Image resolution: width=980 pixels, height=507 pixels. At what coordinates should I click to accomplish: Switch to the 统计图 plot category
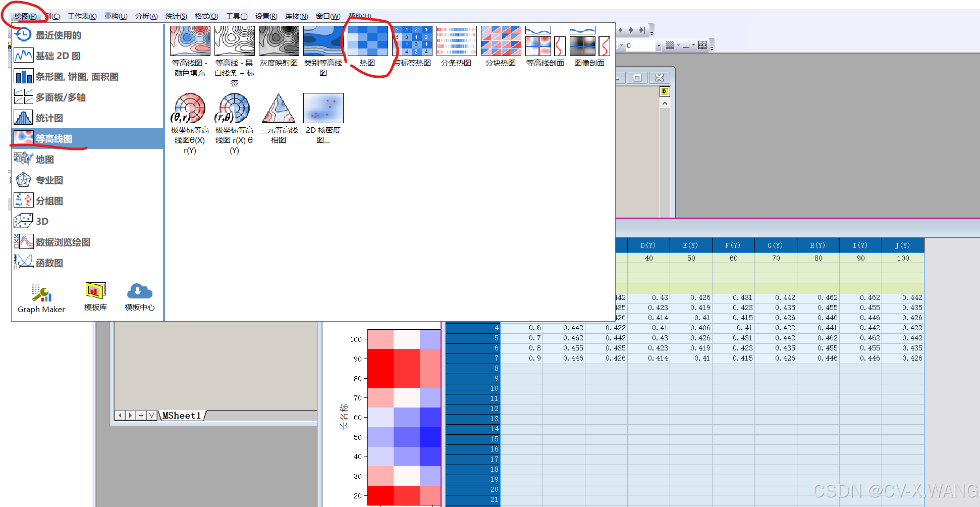49,118
